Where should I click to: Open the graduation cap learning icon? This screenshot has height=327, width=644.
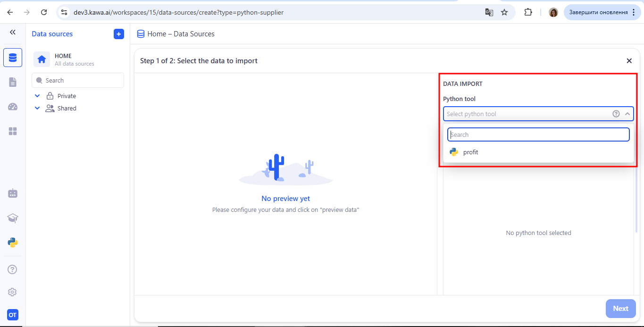coord(13,218)
